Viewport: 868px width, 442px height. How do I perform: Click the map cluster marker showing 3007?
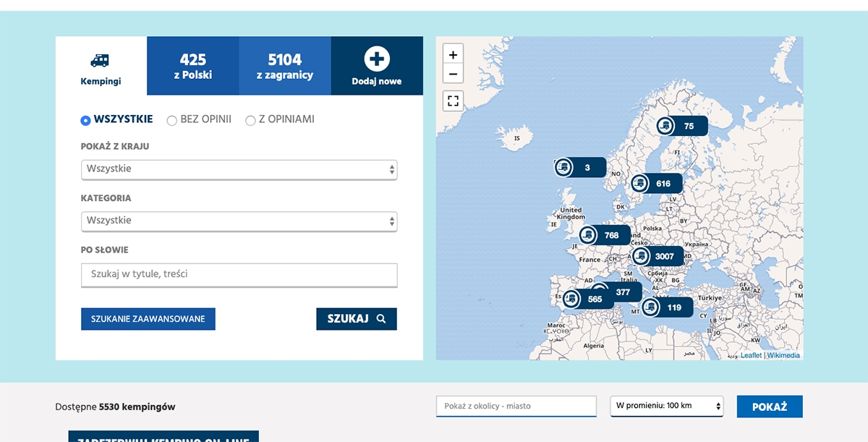point(657,256)
